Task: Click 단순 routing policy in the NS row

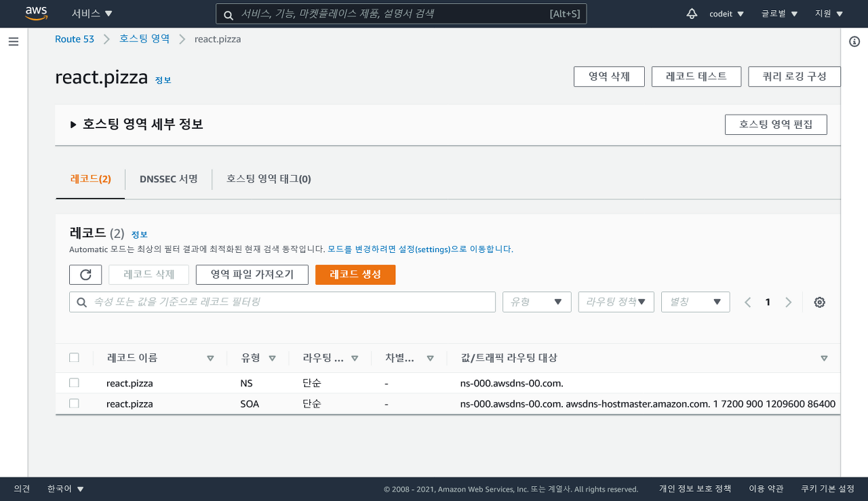Action: [312, 383]
